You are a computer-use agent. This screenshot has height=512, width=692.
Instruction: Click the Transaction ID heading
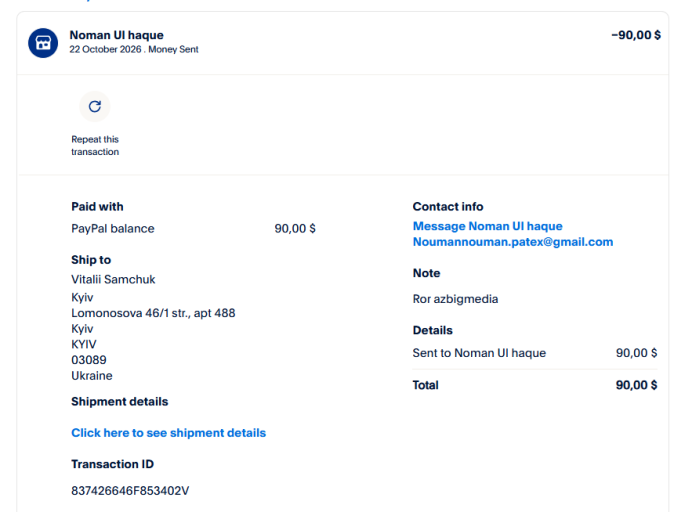click(113, 464)
